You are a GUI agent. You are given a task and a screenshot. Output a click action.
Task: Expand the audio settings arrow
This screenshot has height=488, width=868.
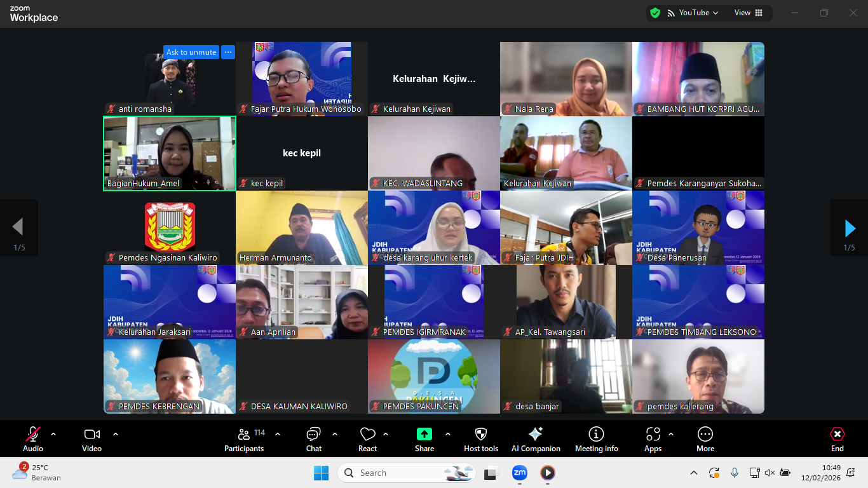(53, 435)
